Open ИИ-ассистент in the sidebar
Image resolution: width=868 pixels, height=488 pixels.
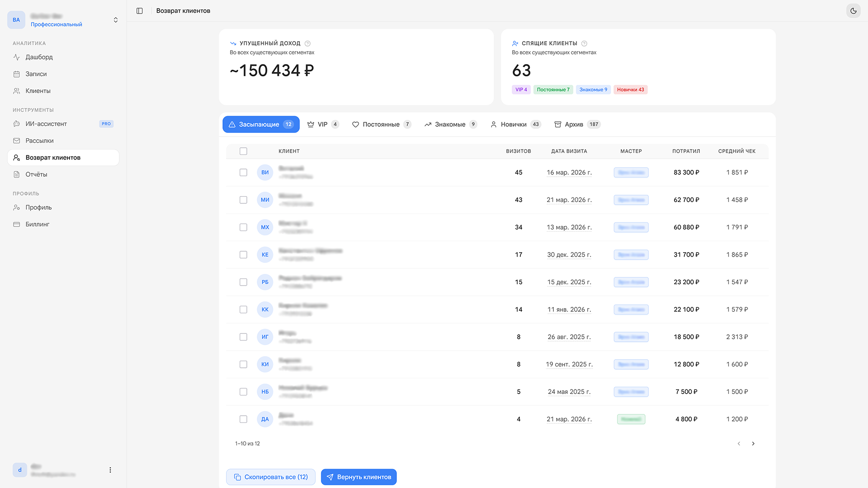click(x=63, y=124)
